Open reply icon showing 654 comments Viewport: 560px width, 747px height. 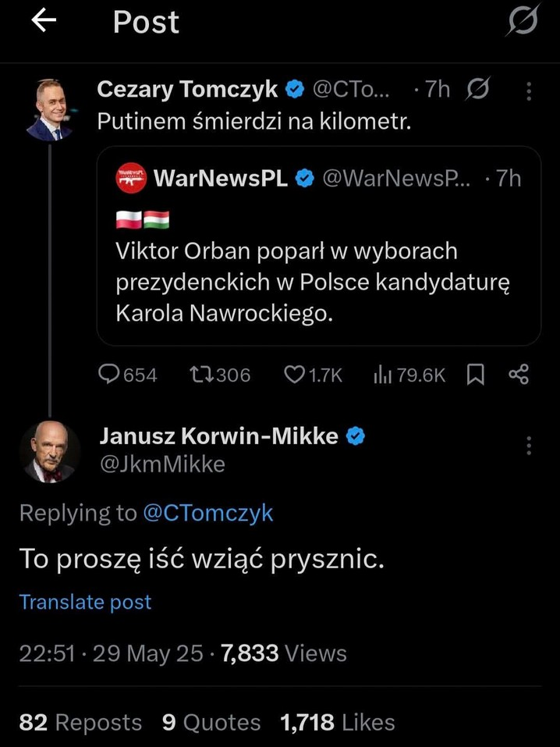click(x=108, y=375)
